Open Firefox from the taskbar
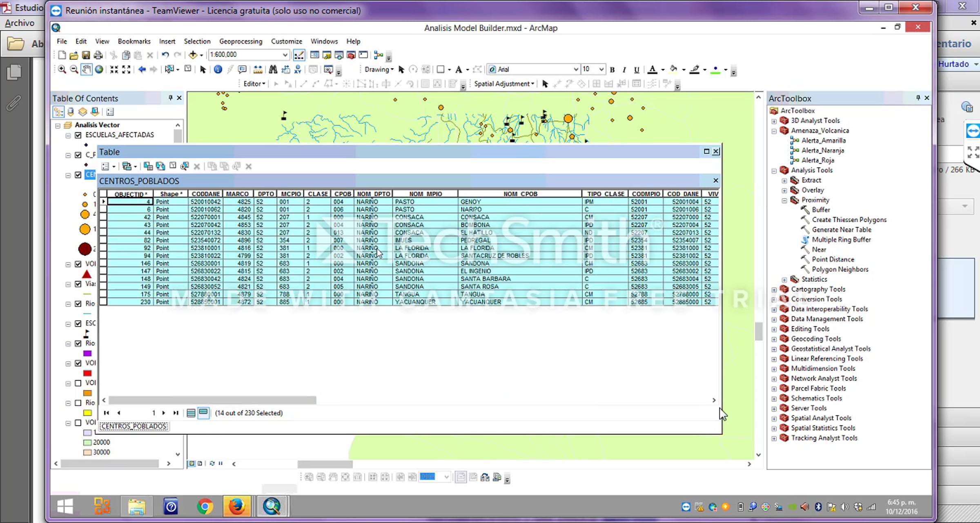 236,507
